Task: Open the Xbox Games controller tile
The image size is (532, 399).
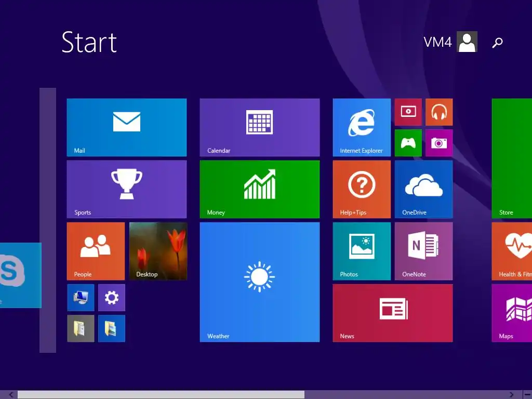Action: point(408,143)
